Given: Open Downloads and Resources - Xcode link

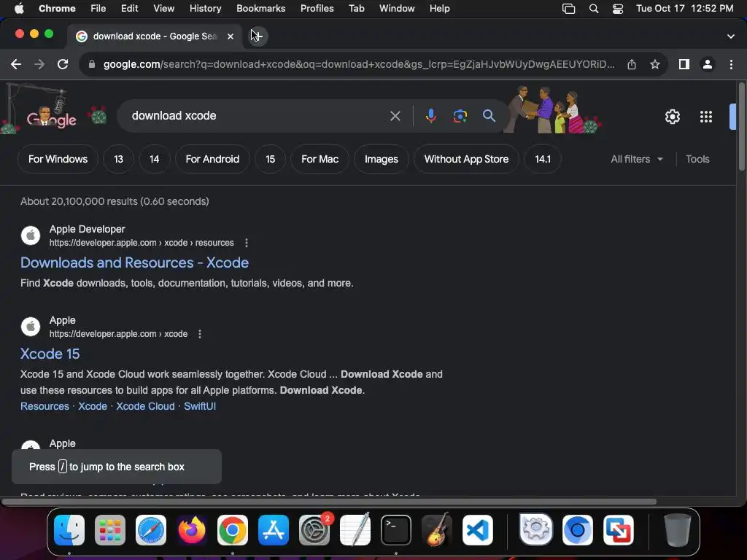Looking at the screenshot, I should (x=134, y=262).
